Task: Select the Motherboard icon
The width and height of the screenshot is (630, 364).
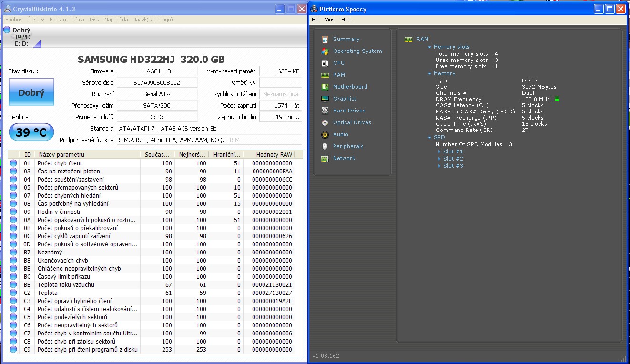Action: pyautogui.click(x=325, y=87)
